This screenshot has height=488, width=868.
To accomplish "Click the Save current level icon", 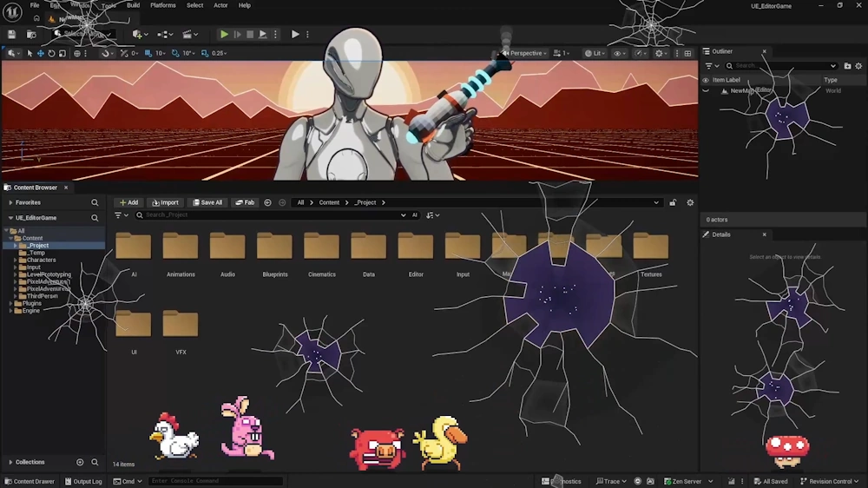I will (x=11, y=35).
